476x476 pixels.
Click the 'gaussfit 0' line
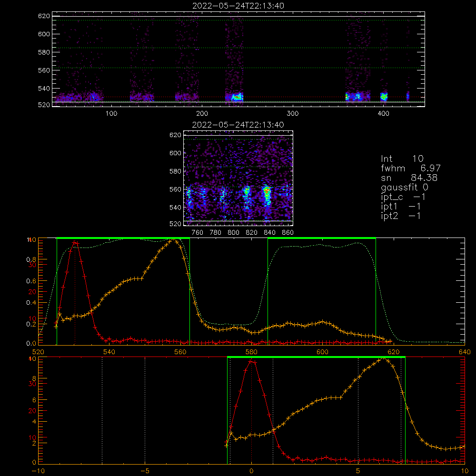click(x=405, y=187)
